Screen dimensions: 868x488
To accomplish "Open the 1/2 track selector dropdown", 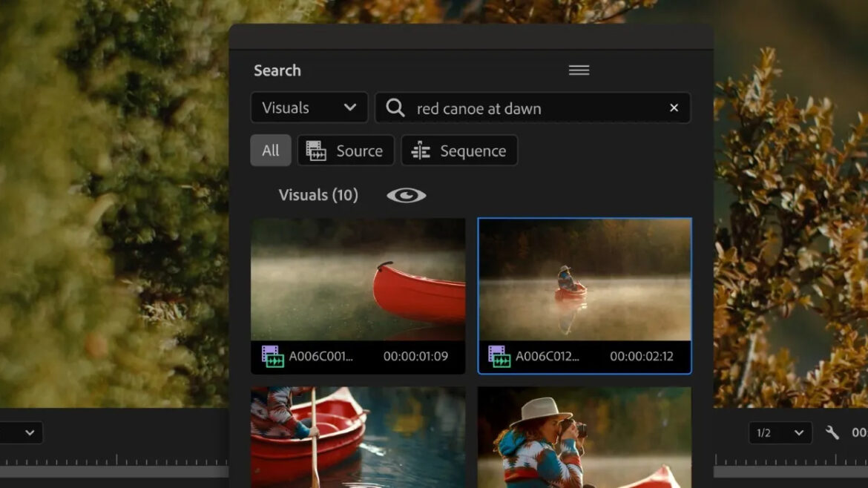I will pyautogui.click(x=780, y=432).
